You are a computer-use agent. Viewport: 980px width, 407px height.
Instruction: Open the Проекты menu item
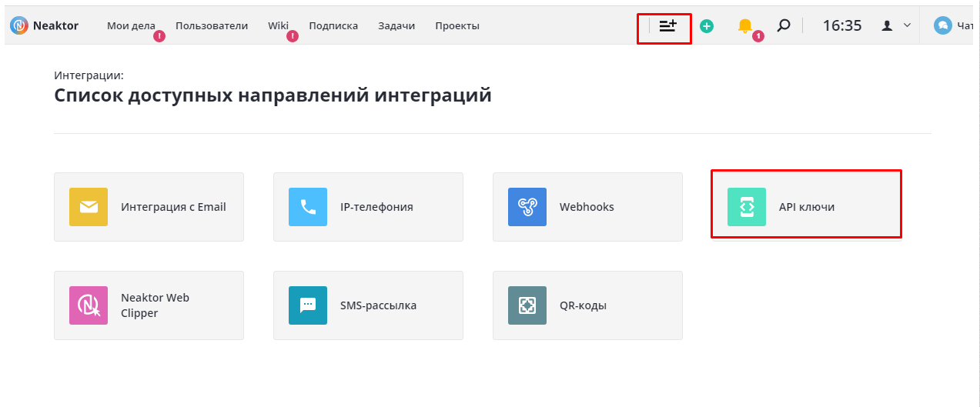point(457,25)
